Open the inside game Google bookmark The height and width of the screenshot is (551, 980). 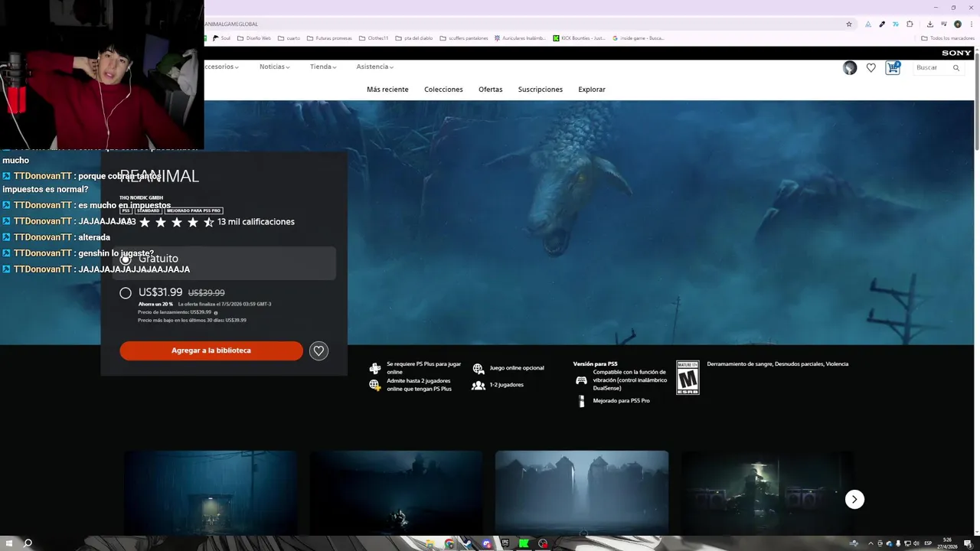[639, 37]
